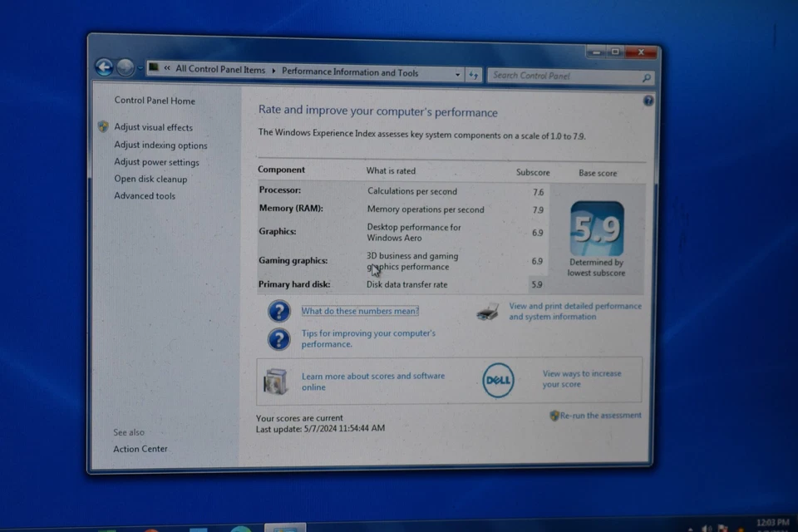Click the software box icon beside Learn more
The height and width of the screenshot is (532, 798).
click(275, 380)
